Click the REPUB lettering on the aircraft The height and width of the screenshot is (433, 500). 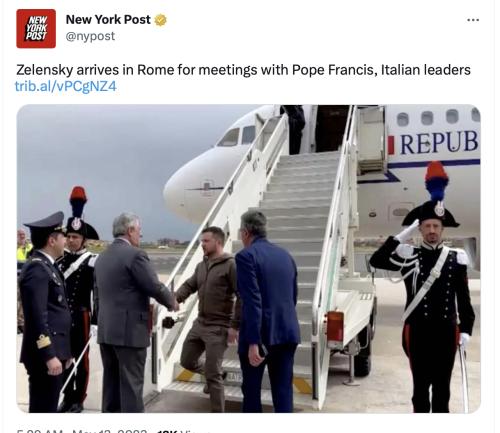coord(439,143)
